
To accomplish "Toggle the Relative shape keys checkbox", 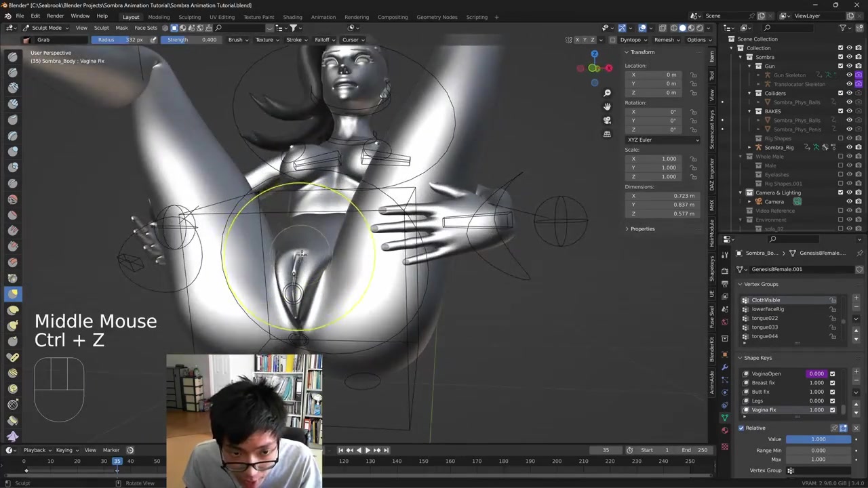I will (741, 428).
